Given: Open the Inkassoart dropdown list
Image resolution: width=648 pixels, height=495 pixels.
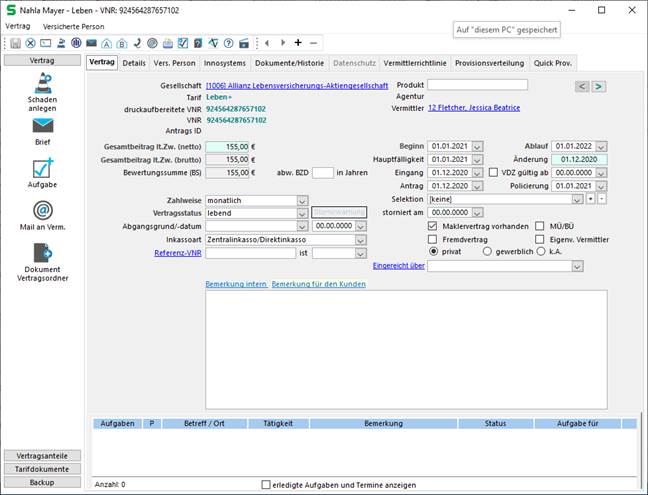Looking at the screenshot, I should [x=361, y=240].
